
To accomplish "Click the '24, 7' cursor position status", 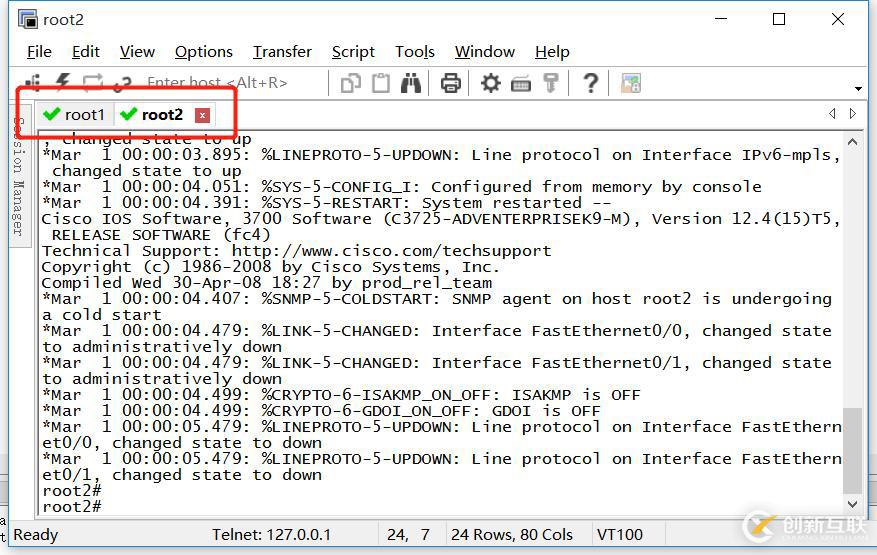I will pos(408,535).
